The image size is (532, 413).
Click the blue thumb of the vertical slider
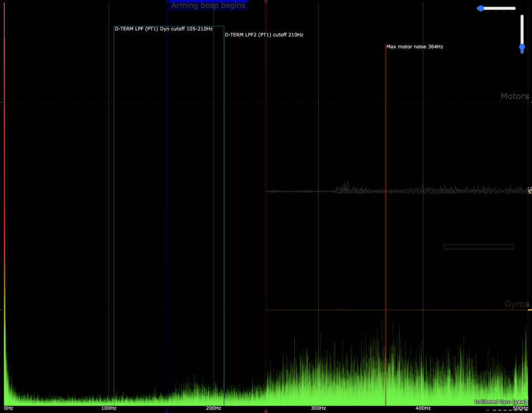522,48
